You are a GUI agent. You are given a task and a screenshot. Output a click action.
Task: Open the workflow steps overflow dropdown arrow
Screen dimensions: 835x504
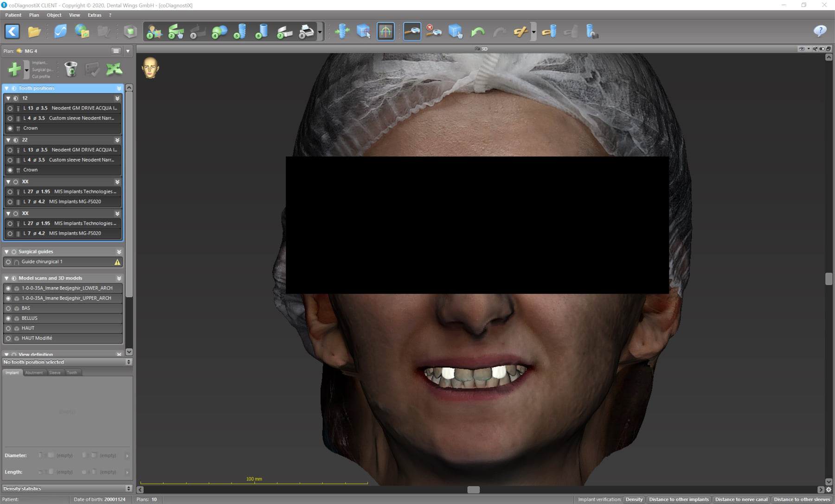click(x=320, y=32)
